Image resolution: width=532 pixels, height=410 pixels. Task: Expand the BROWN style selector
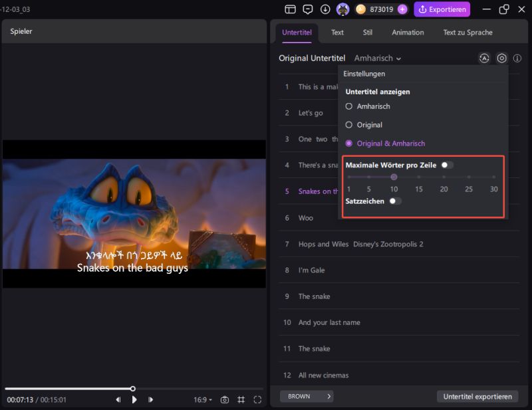tap(307, 397)
